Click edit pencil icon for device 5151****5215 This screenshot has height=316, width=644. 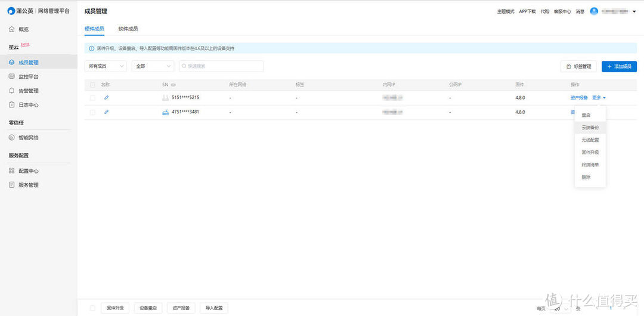coord(107,97)
